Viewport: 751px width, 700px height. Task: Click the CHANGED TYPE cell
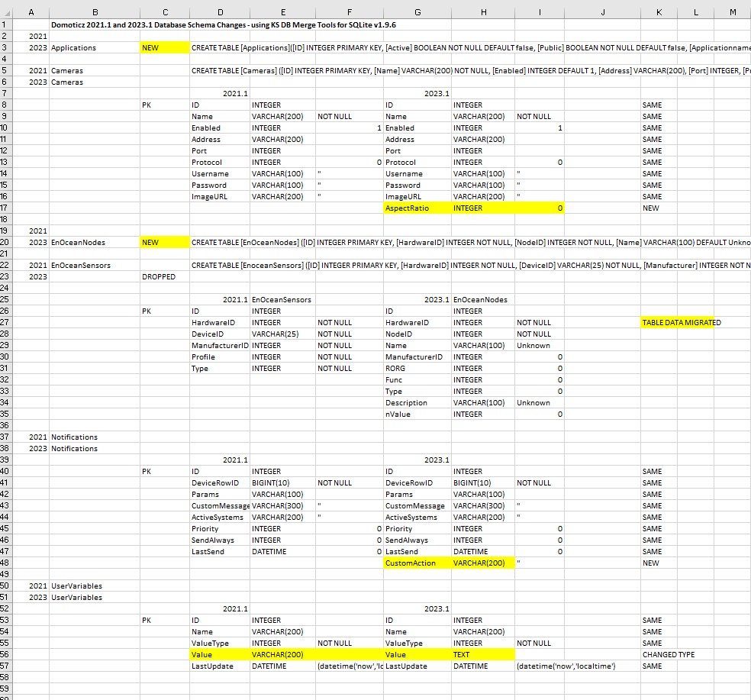pos(669,654)
